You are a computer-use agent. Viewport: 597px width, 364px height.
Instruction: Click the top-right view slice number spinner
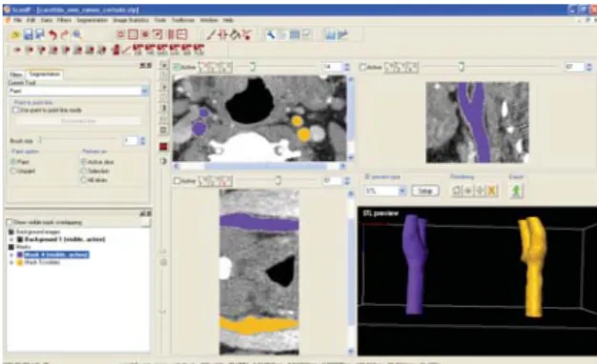pyautogui.click(x=589, y=68)
